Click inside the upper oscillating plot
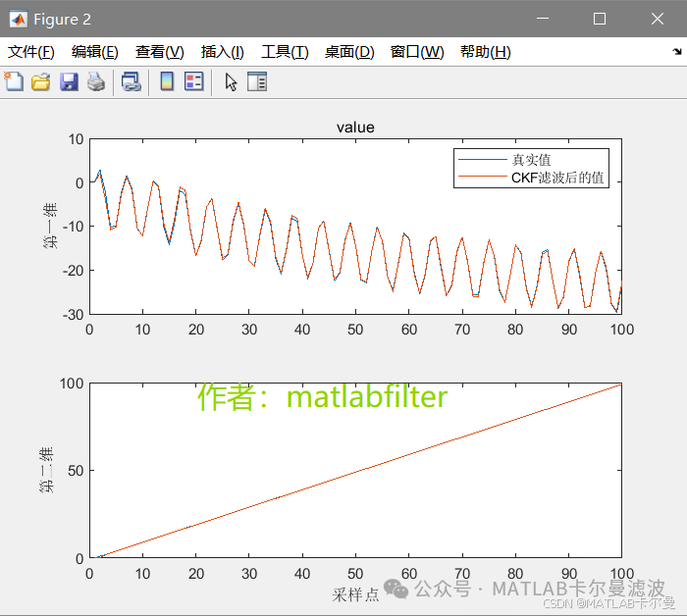 355,227
